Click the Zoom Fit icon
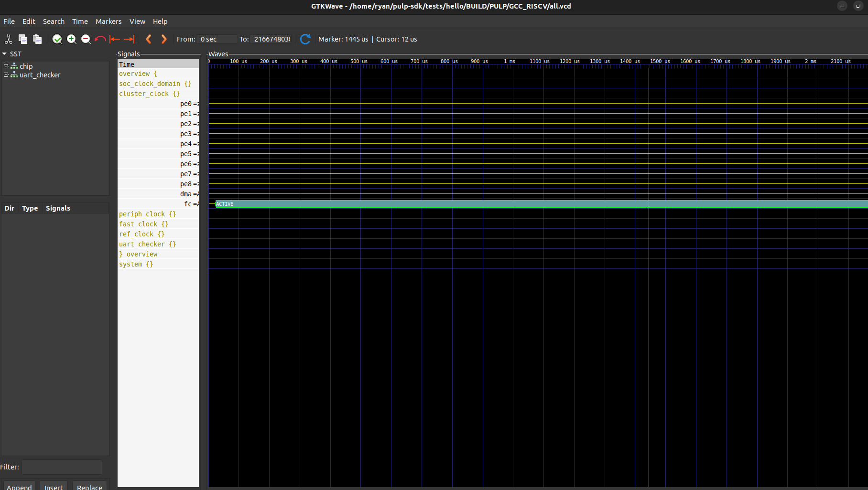This screenshot has width=868, height=490. 57,39
